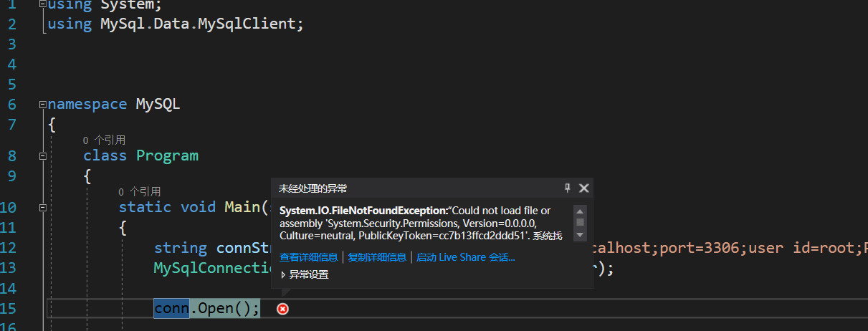The width and height of the screenshot is (868, 331).
Task: Click the exception message scroll-down arrow
Action: tap(580, 236)
